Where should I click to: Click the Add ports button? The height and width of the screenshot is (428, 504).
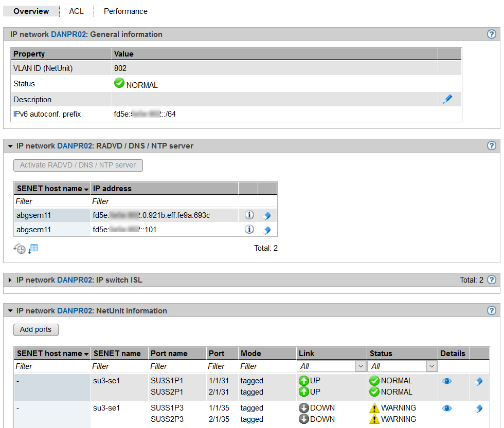[36, 329]
